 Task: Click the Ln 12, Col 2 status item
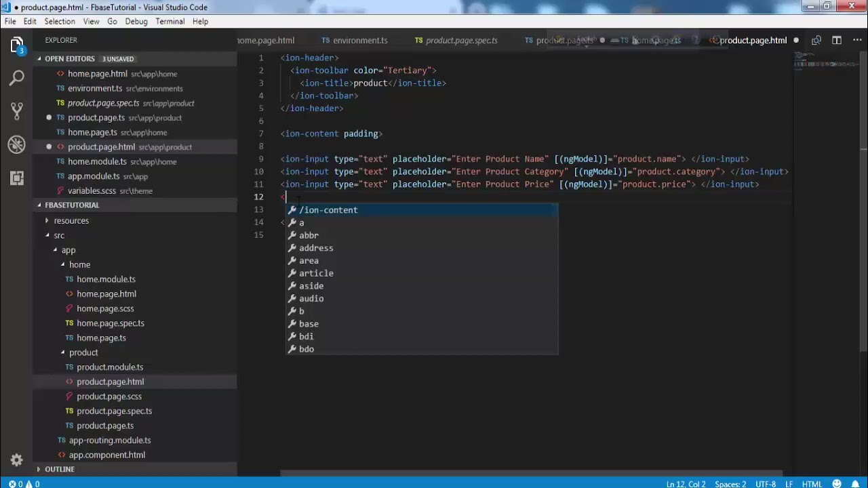pos(686,484)
